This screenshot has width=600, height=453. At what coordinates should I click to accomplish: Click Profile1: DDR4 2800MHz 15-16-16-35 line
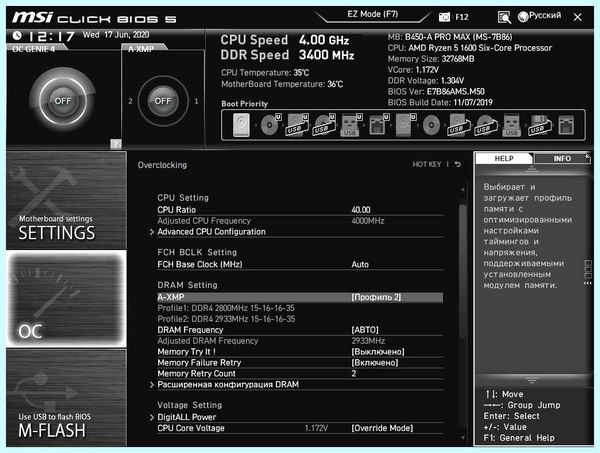(x=226, y=308)
